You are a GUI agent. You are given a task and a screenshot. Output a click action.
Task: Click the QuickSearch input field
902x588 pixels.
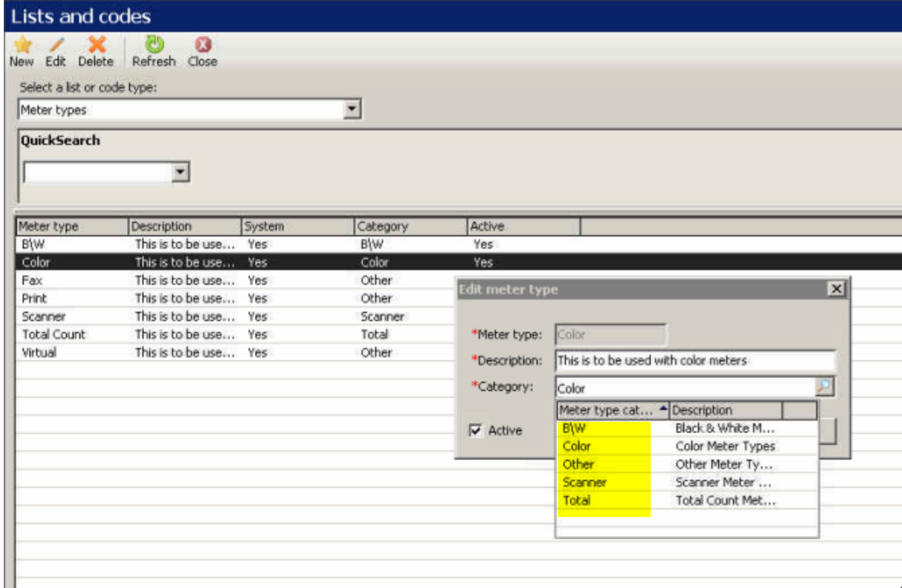click(98, 172)
